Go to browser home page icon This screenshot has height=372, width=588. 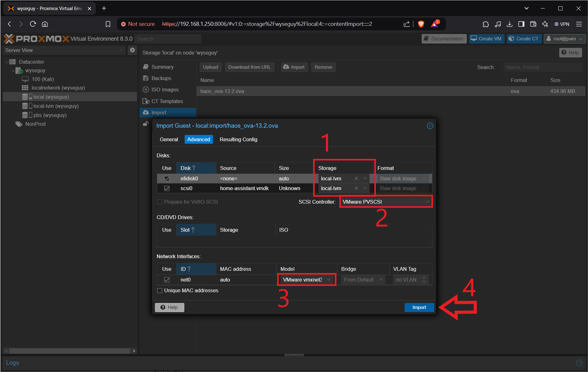(x=45, y=24)
